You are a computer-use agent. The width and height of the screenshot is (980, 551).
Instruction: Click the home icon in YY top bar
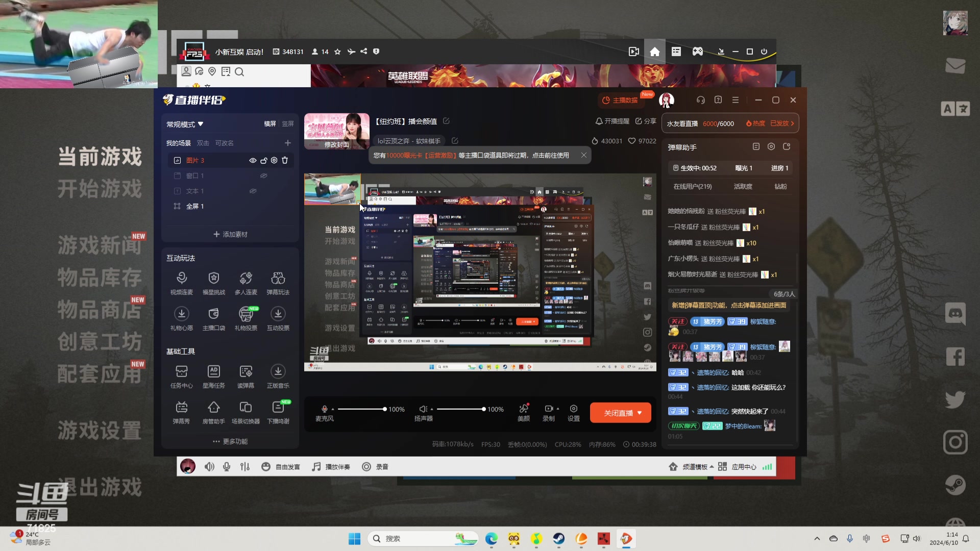(655, 52)
